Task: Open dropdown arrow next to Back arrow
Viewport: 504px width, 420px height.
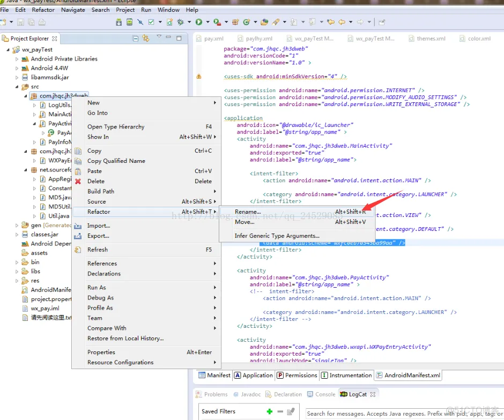Action: [x=351, y=22]
